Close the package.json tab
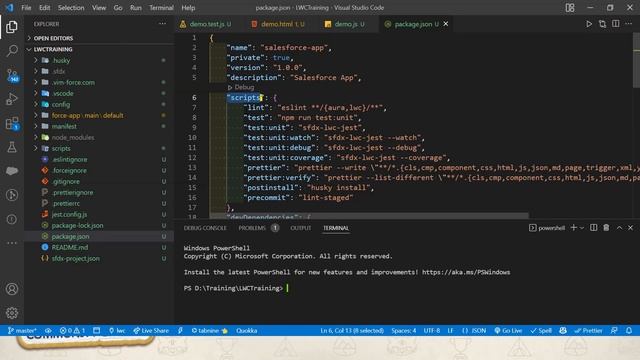Image resolution: width=640 pixels, height=360 pixels. (x=446, y=24)
